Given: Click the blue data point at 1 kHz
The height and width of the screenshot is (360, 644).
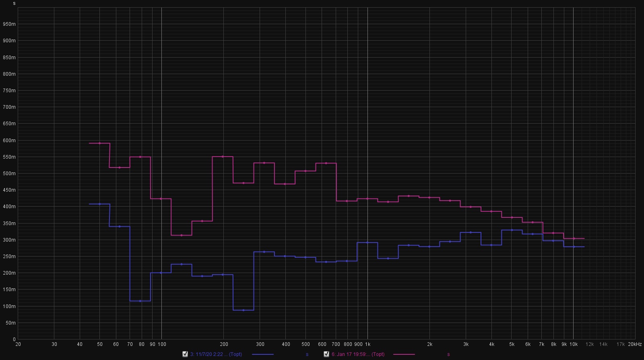Looking at the screenshot, I should pyautogui.click(x=367, y=243).
